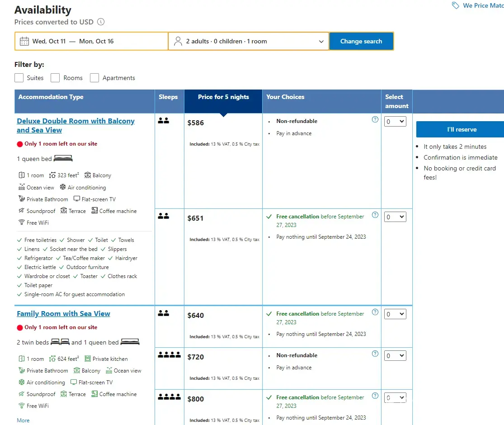Viewport: 504px width, 425px height.
Task: Click the info icon beside Prices converted to USD
Action: click(x=101, y=22)
